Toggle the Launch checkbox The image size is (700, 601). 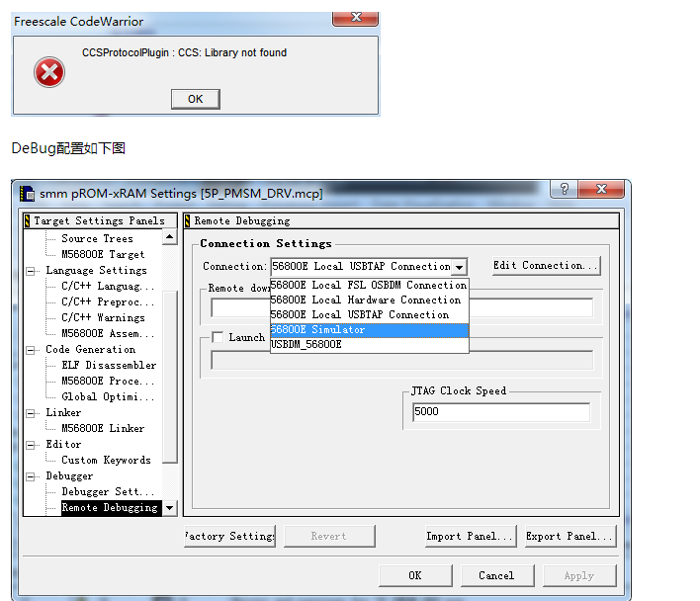click(218, 337)
